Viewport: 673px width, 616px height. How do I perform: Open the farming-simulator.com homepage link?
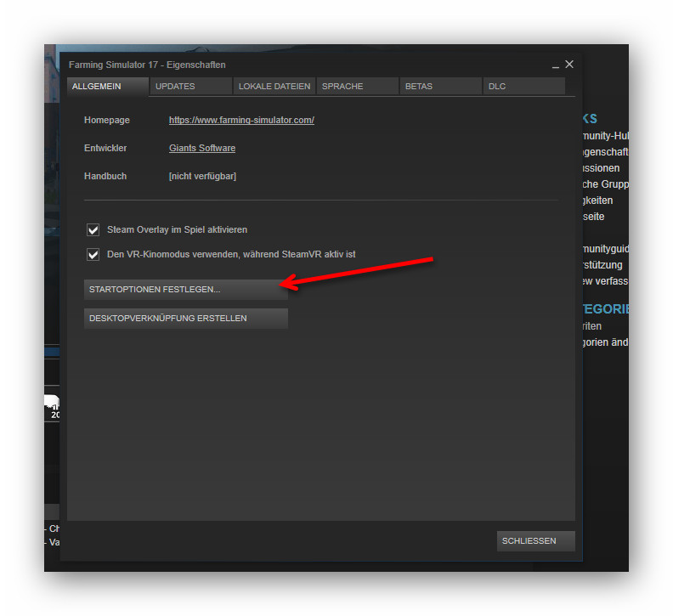[241, 121]
